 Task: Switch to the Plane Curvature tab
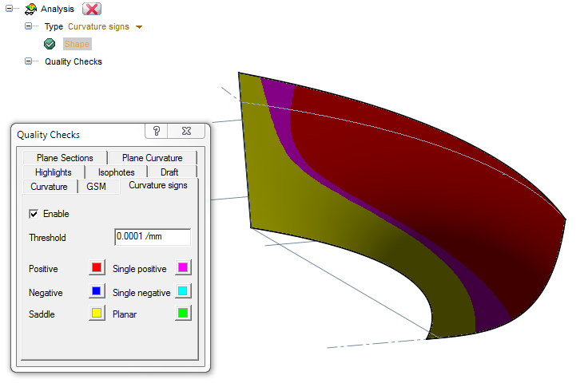[x=152, y=158]
